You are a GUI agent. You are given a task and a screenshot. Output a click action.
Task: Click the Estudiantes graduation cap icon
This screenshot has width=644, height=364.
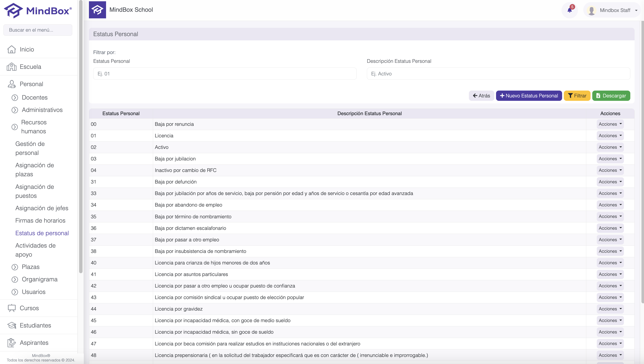(x=12, y=325)
